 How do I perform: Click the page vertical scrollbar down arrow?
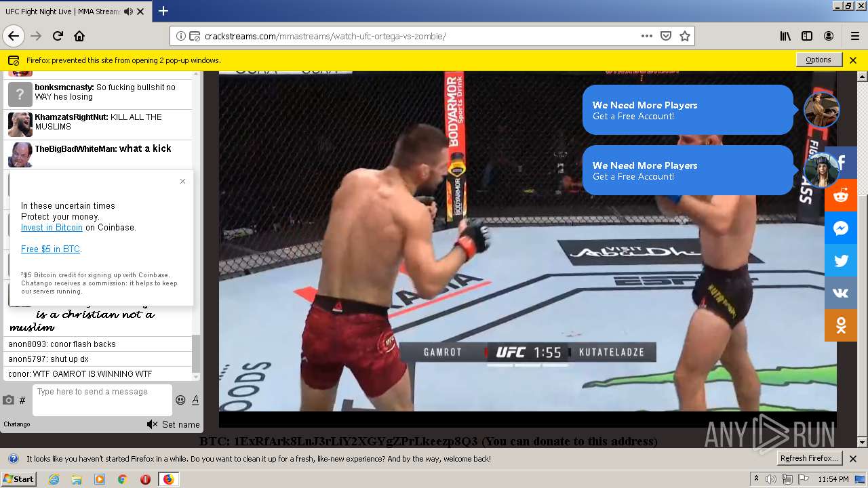tap(862, 443)
